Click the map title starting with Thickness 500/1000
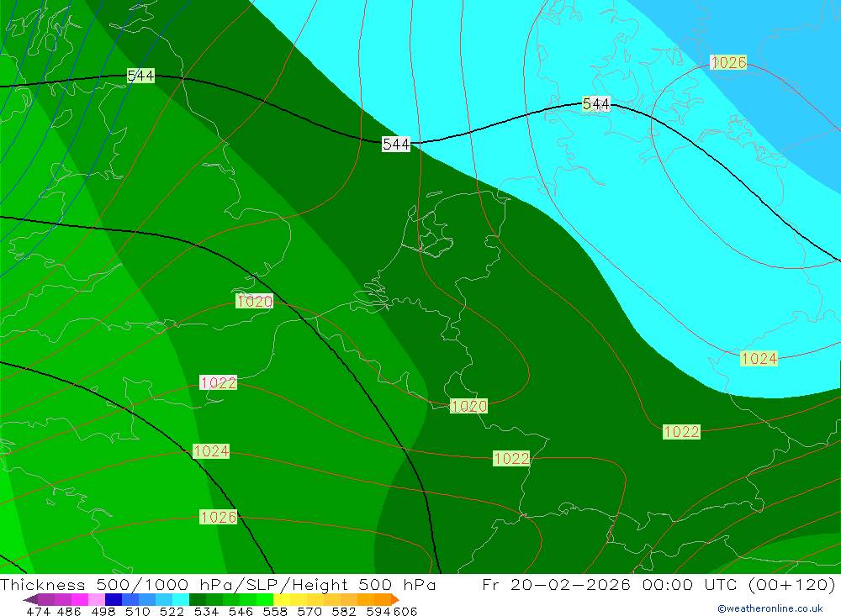Screen dimensions: 841x616 [x=218, y=584]
